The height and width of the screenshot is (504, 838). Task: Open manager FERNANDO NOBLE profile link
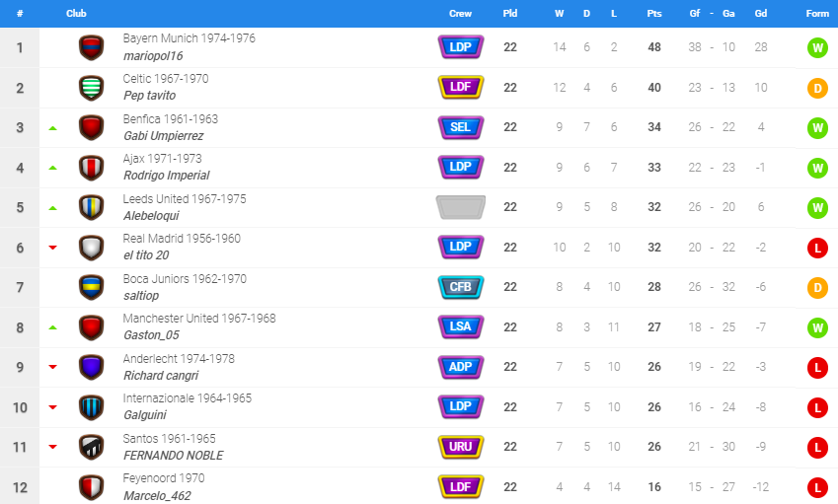click(173, 456)
